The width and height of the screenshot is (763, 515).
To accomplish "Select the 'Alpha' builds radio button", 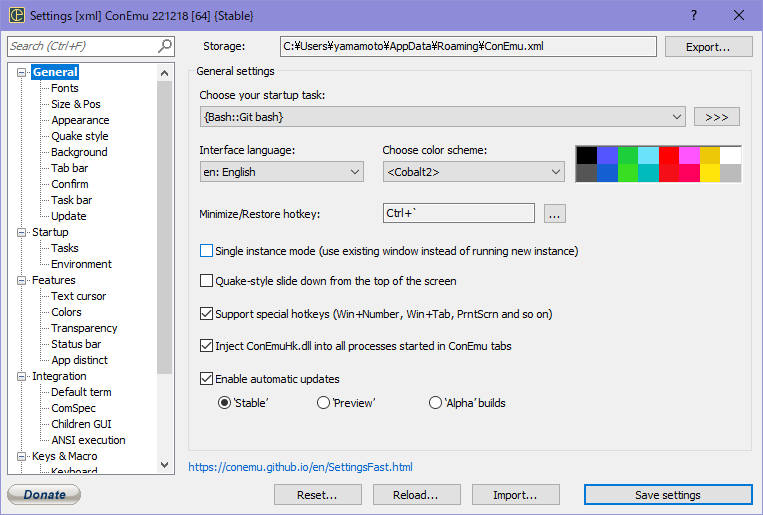I will click(435, 403).
